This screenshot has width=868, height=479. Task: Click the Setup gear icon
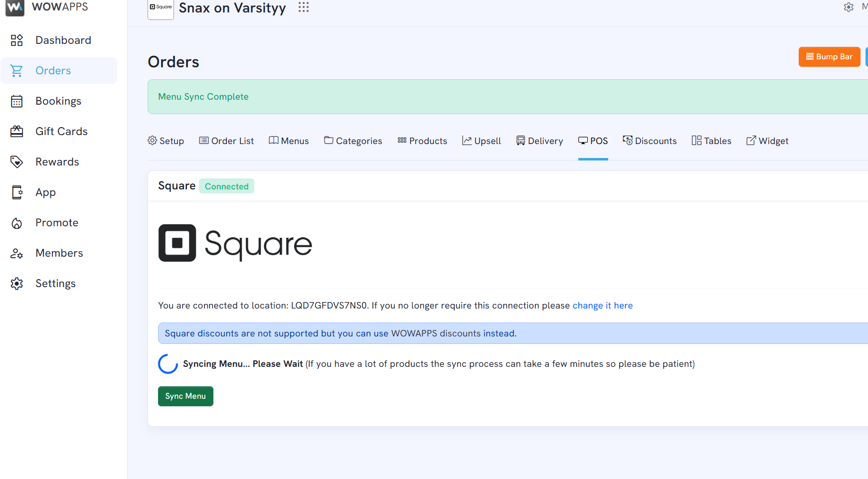(x=153, y=141)
